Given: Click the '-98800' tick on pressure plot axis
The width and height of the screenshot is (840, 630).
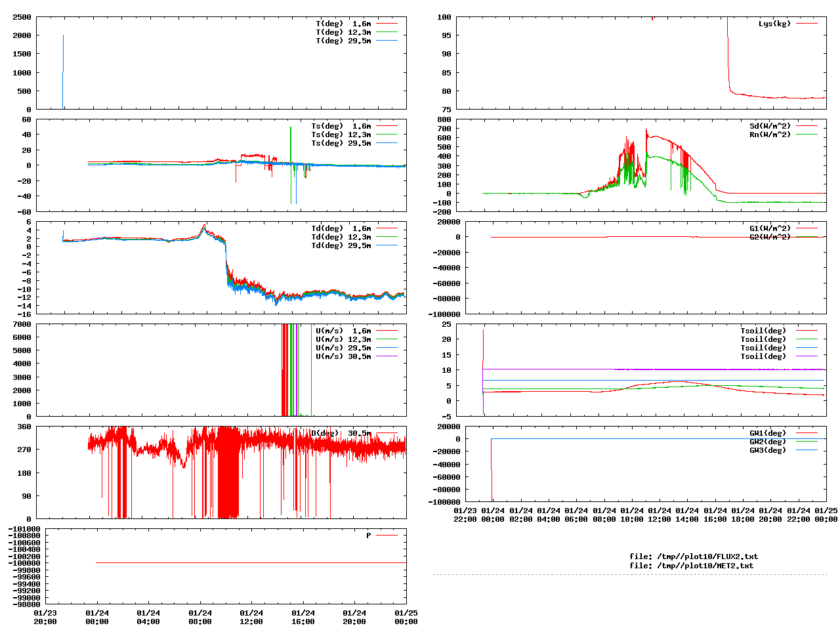Looking at the screenshot, I should (26, 604).
